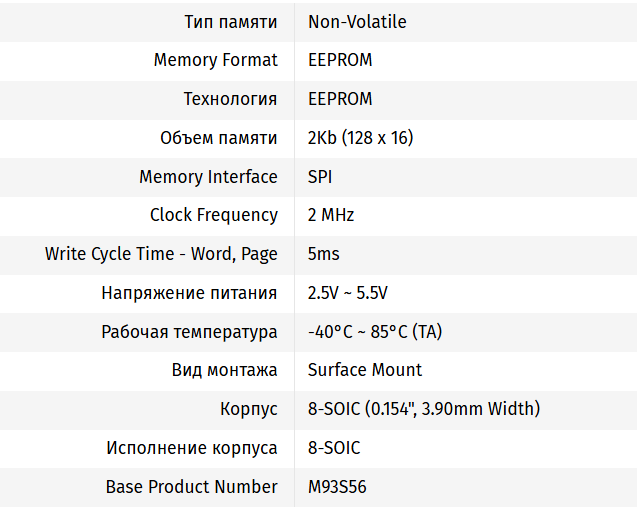Click the 'Memory Format' row label

pyautogui.click(x=215, y=60)
